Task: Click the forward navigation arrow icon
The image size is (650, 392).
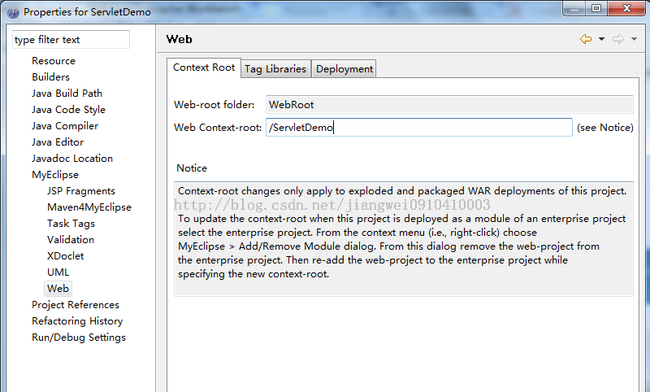Action: tap(618, 39)
